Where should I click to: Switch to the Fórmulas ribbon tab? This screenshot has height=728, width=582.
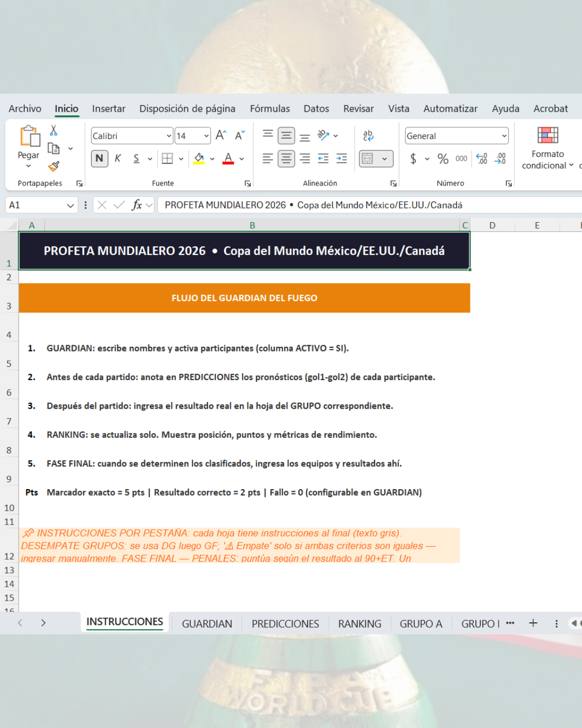tap(270, 108)
